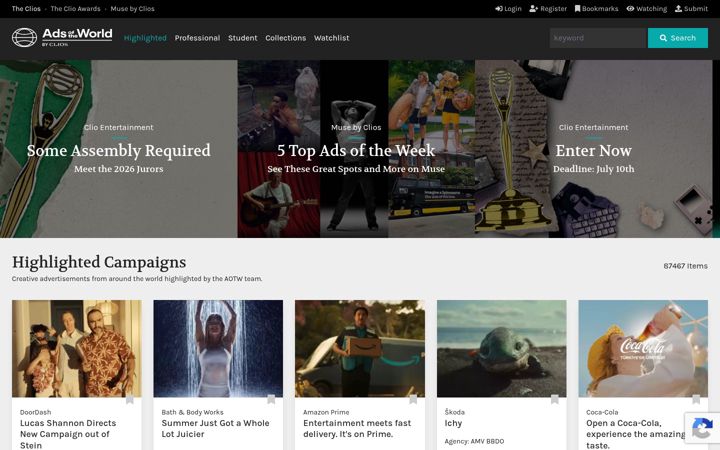Click the Bookmarks flag icon in top bar

(577, 9)
